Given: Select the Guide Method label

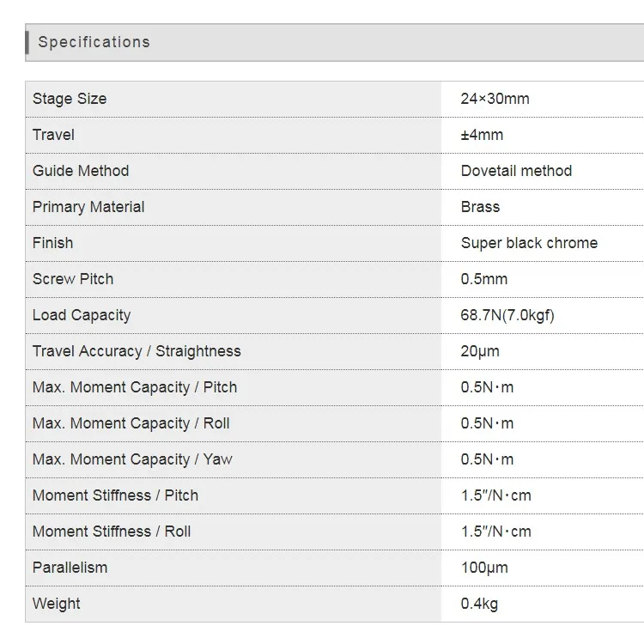Looking at the screenshot, I should click(x=81, y=171).
